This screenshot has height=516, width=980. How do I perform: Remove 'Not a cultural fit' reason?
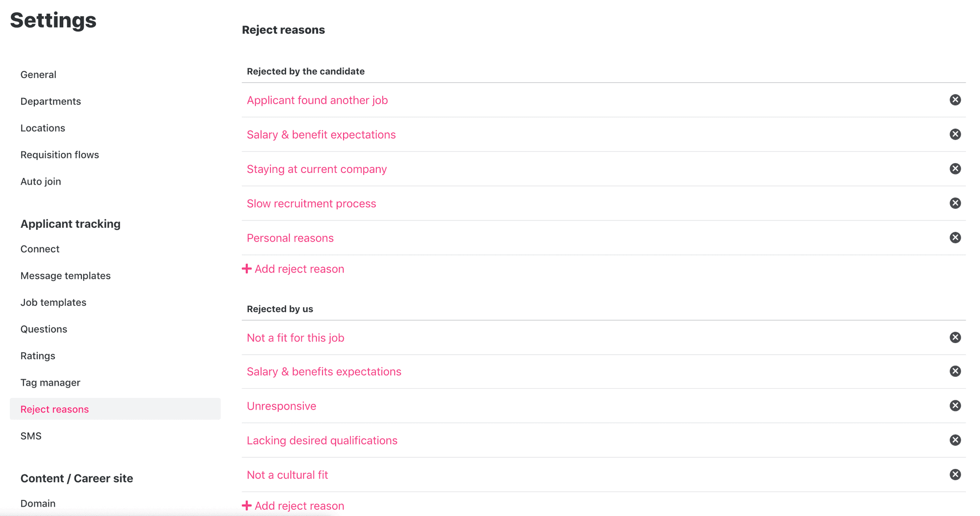click(955, 474)
